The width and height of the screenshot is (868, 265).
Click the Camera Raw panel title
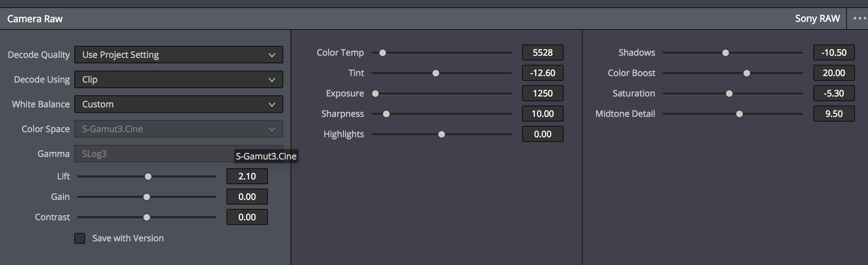click(x=35, y=19)
